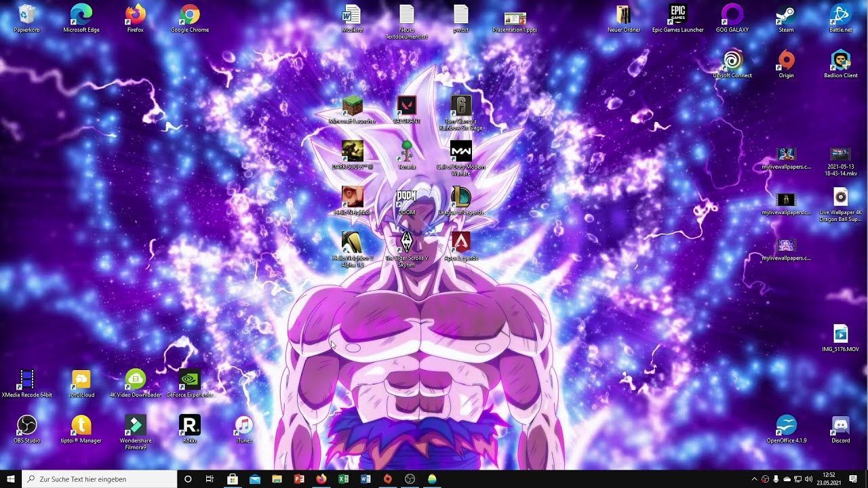Screen dimensions: 868x488
Task: Select the Discord desktop shortcut
Action: point(841,429)
